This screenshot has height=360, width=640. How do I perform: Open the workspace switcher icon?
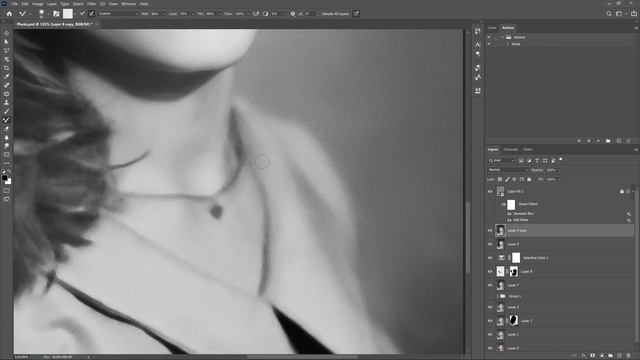(619, 13)
